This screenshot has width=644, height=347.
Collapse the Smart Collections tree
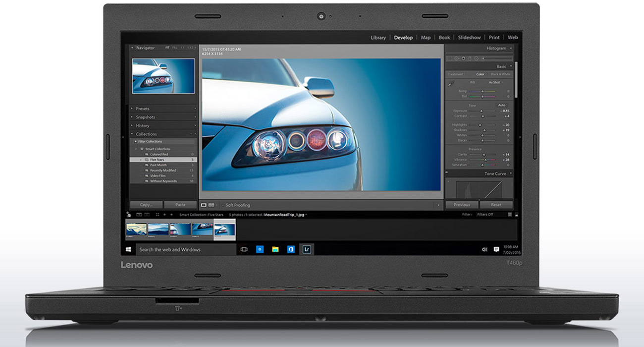[x=136, y=149]
